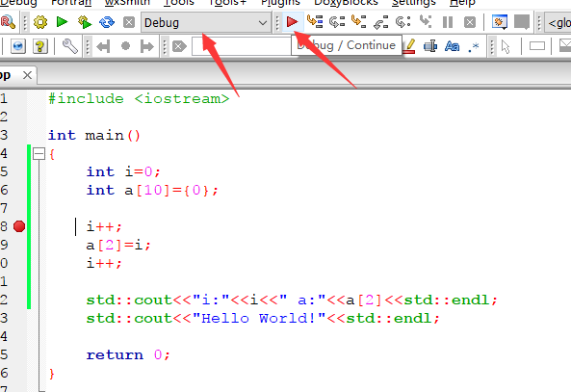Toggle the regex search option
The image size is (571, 392).
point(474,46)
